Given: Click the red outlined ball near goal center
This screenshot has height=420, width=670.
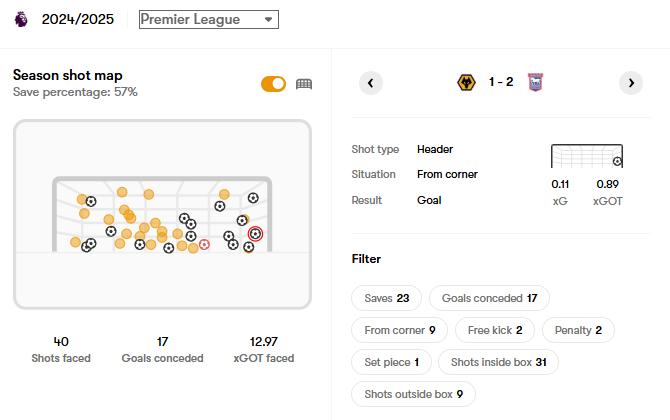Looking at the screenshot, I should tap(204, 243).
